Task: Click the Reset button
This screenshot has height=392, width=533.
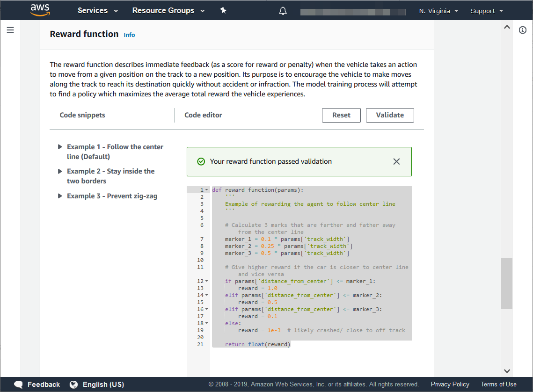Action: coord(341,115)
